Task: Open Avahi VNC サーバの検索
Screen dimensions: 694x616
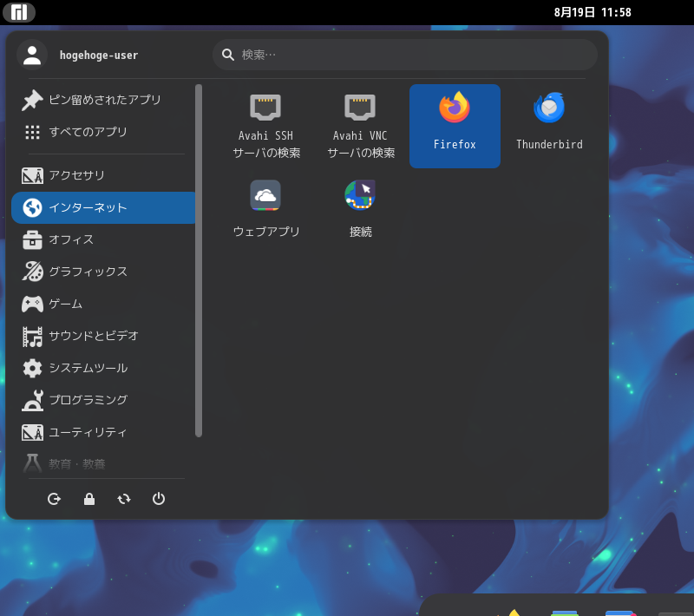Action: (360, 126)
